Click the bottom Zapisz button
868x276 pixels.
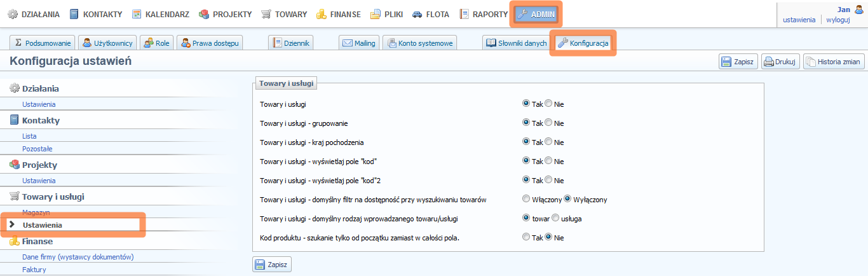point(272,265)
